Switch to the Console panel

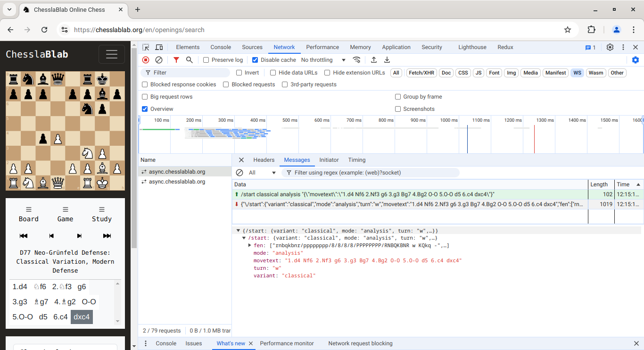(221, 47)
